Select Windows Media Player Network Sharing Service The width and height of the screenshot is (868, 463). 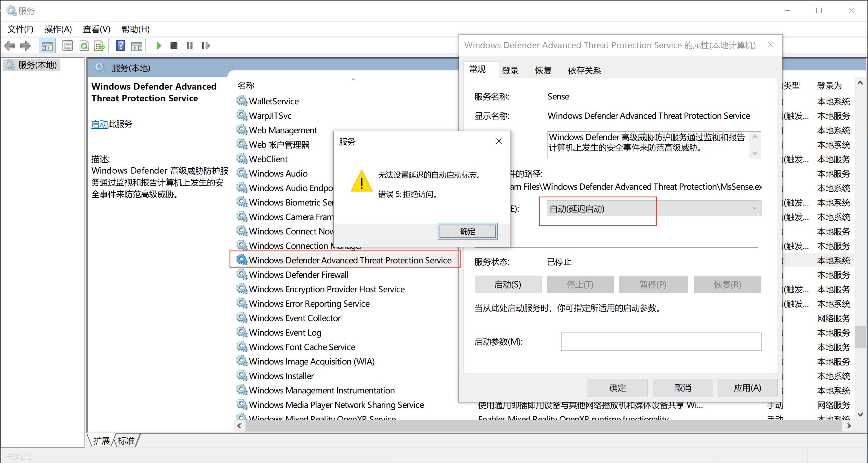click(x=336, y=404)
